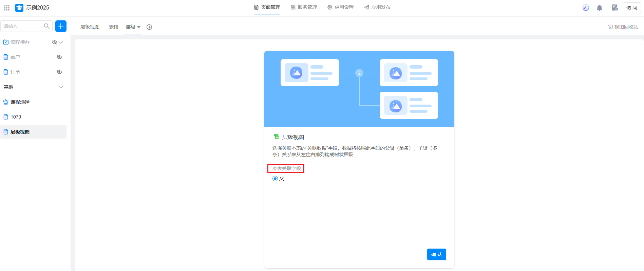Image resolution: width=644 pixels, height=271 pixels.
Task: Collapse the 其他 group
Action: (61, 87)
